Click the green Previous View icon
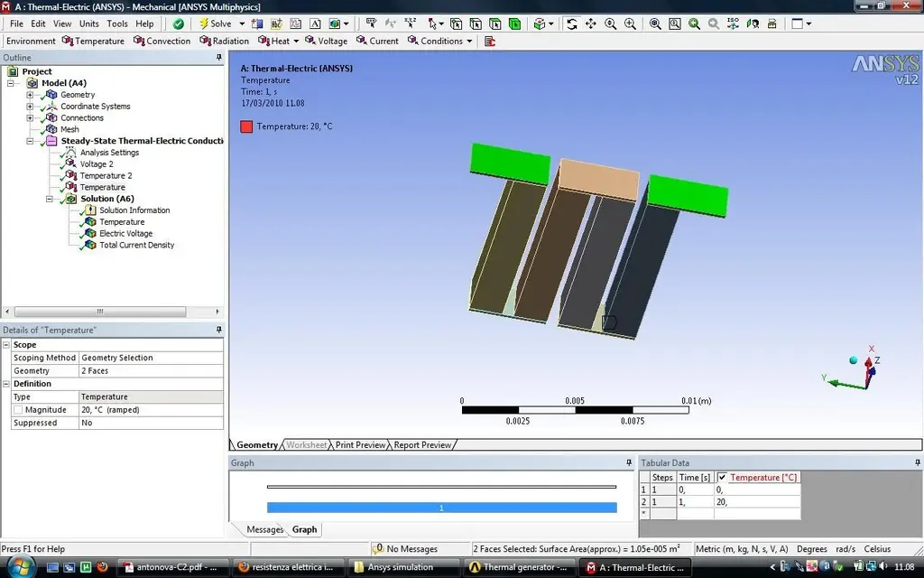Image resolution: width=924 pixels, height=578 pixels. tap(694, 23)
